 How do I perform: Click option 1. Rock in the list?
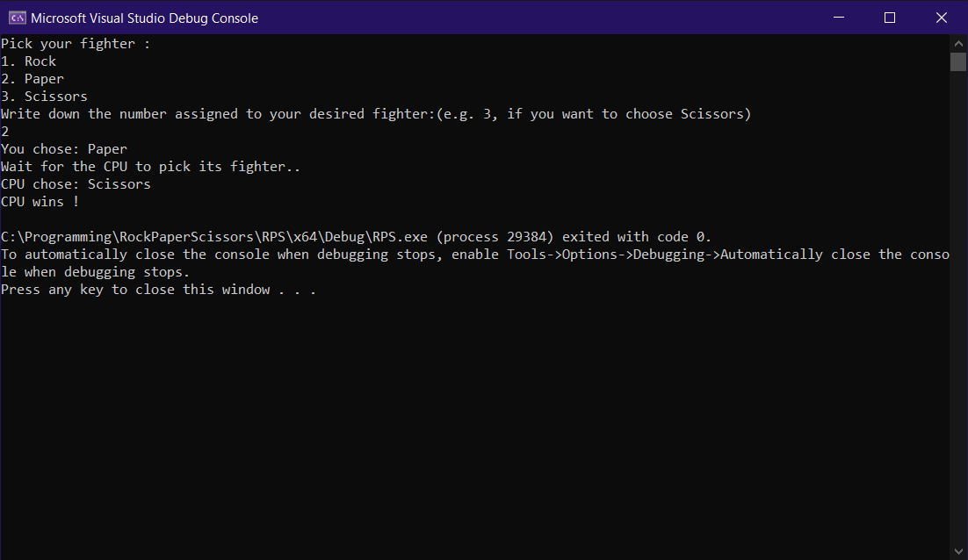[x=28, y=61]
